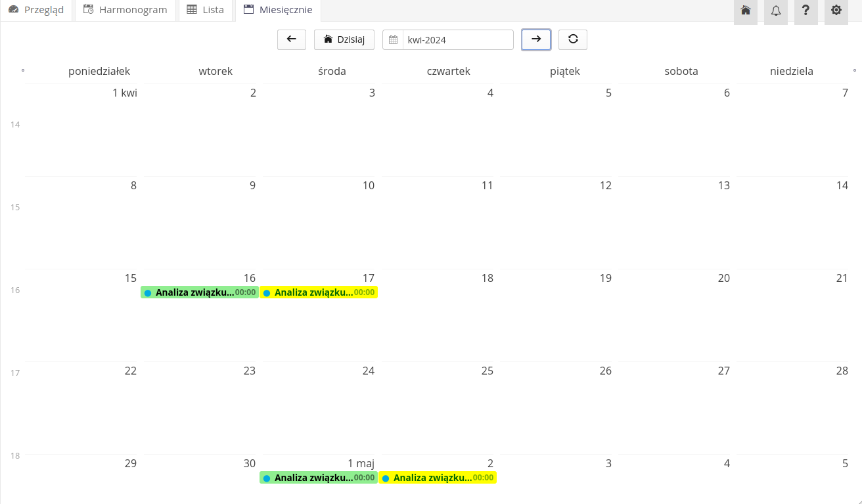Click the kwi-2024 month input field
The height and width of the screenshot is (504, 862).
click(457, 39)
